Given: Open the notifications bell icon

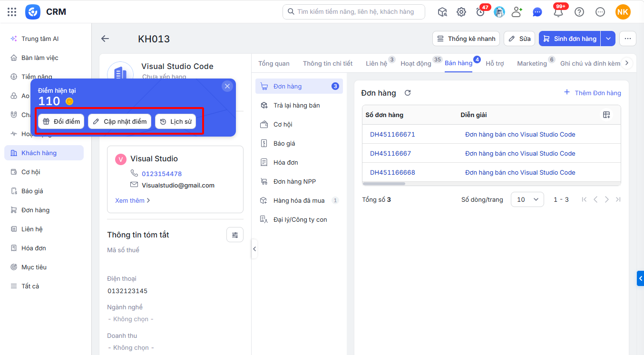Looking at the screenshot, I should click(558, 12).
